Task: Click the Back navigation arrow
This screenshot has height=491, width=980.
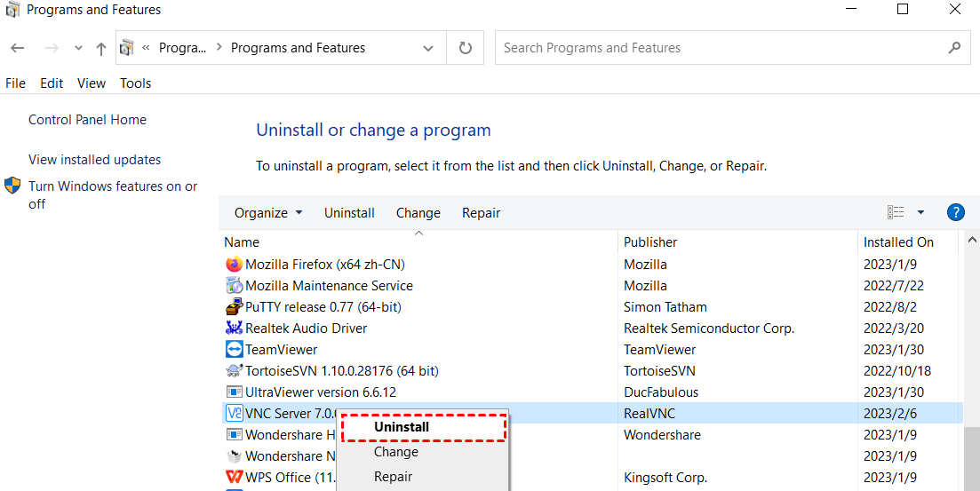Action: pyautogui.click(x=18, y=49)
